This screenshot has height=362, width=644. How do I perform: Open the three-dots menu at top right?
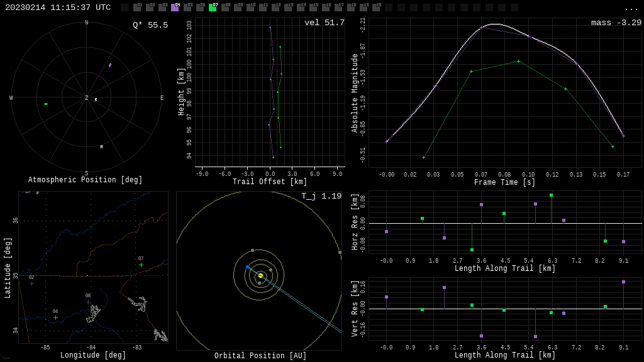click(631, 8)
